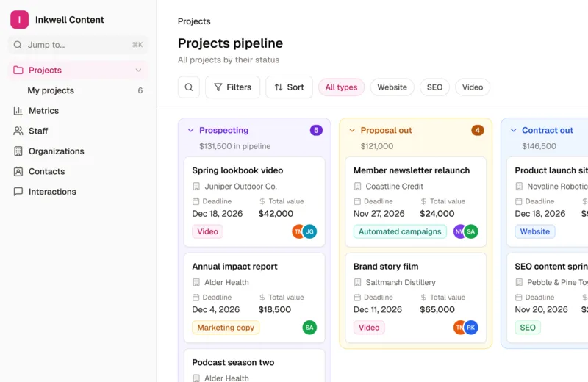The image size is (588, 382).
Task: Click the calendar icon on Spring lookbook video
Action: click(x=196, y=201)
